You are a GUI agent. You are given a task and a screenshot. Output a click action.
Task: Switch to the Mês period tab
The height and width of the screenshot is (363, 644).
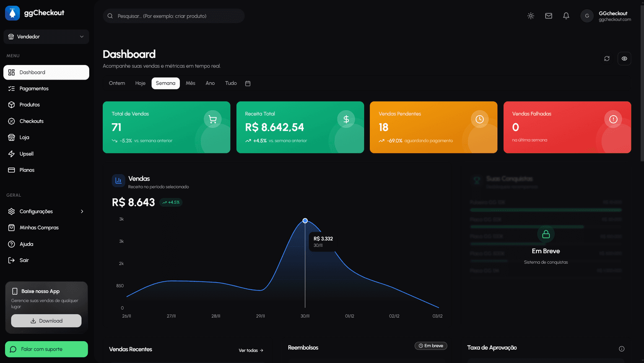(190, 83)
